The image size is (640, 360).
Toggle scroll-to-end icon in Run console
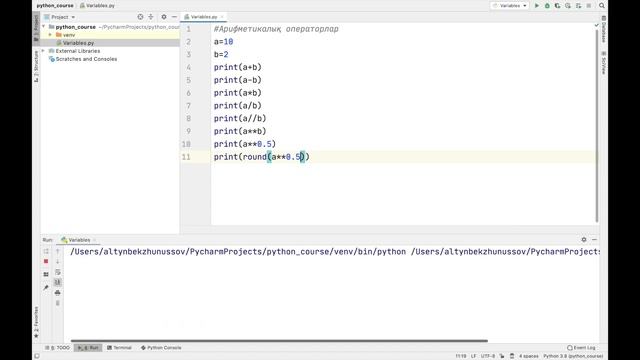coord(58,282)
